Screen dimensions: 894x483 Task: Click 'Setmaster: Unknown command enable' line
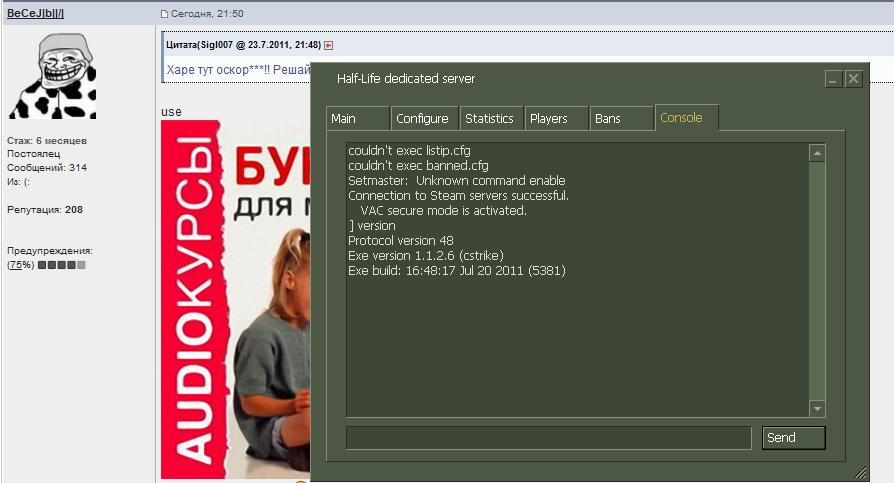click(457, 181)
